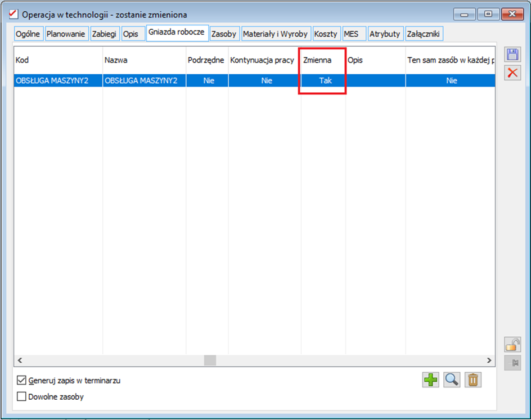Open the Atrybuty tab
Image resolution: width=531 pixels, height=420 pixels.
385,33
